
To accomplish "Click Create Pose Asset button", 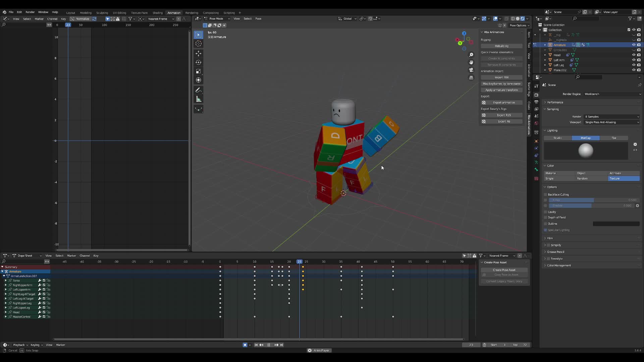I will tap(504, 270).
